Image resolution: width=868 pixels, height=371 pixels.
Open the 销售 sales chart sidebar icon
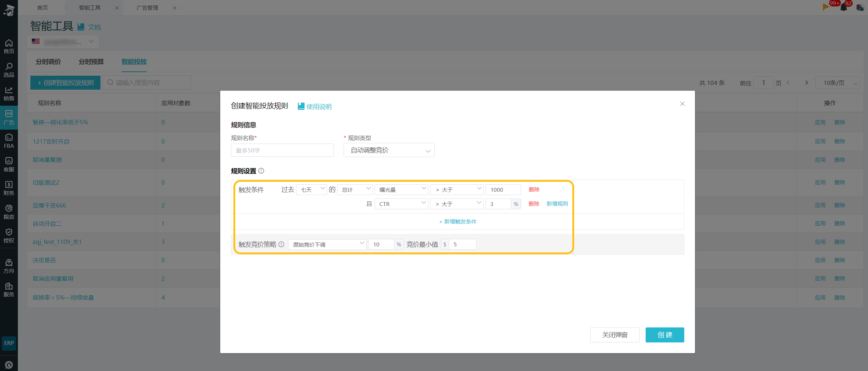point(9,94)
